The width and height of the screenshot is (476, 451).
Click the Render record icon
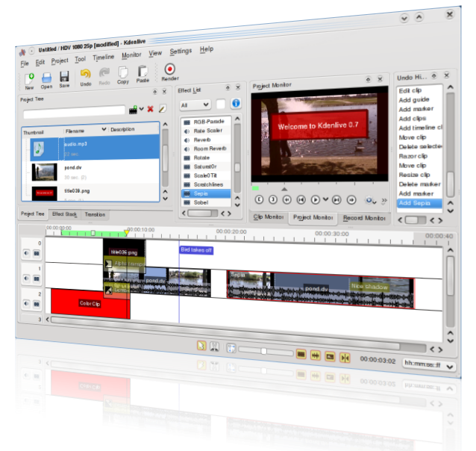coord(169,69)
